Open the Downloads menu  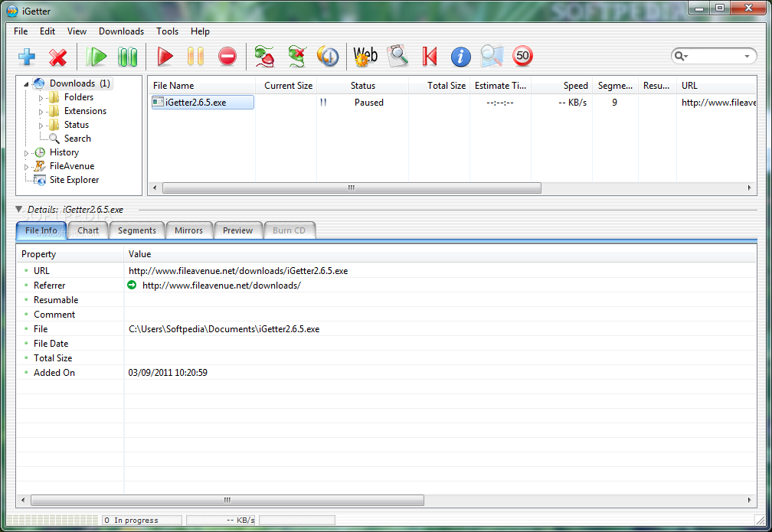point(121,31)
